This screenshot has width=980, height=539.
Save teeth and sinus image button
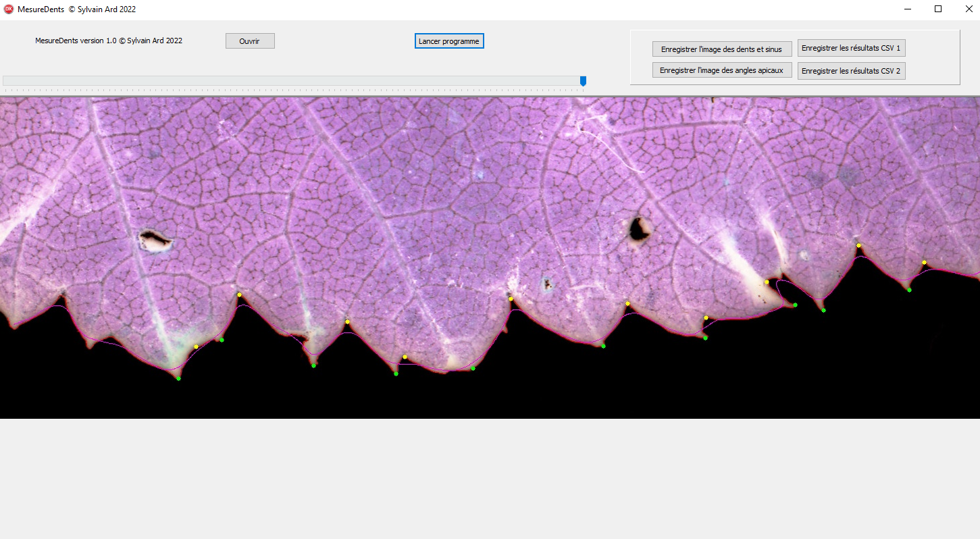click(x=722, y=49)
